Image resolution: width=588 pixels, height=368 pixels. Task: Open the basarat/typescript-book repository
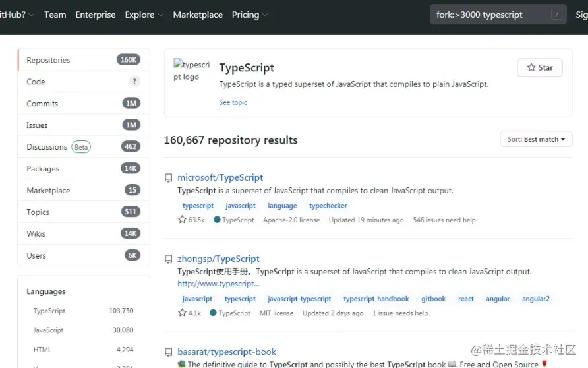click(227, 352)
